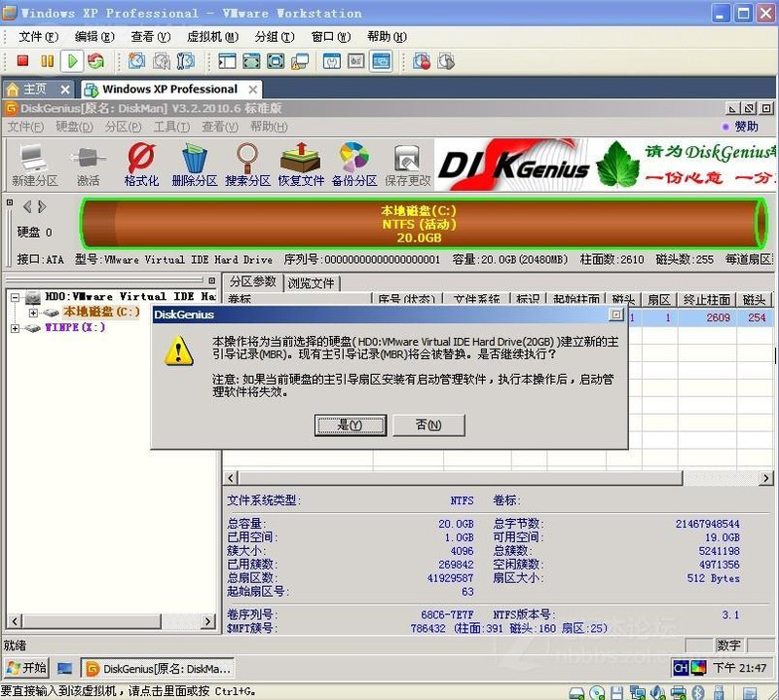The image size is (779, 700).
Task: Click the 搜索分区 (Search Partition) icon
Action: point(247,165)
